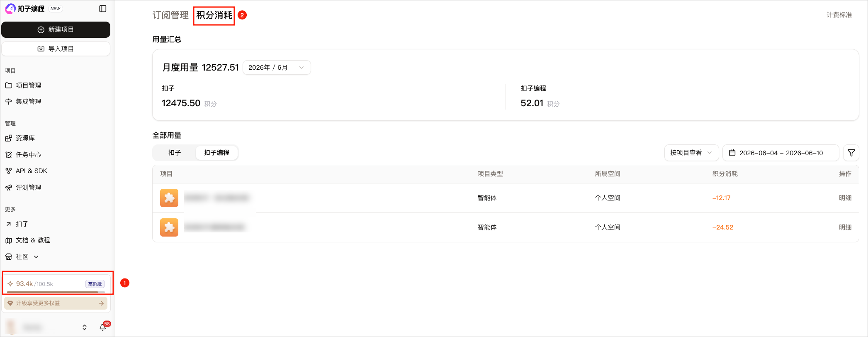Open the 计费标准 link
Viewport: 868px width, 337px height.
pos(839,15)
